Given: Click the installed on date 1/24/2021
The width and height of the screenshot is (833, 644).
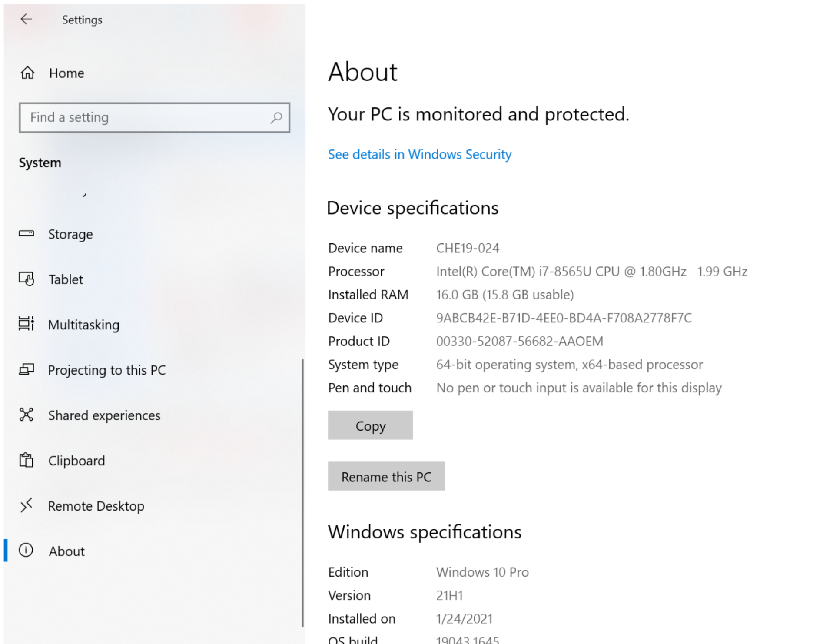Looking at the screenshot, I should [464, 618].
